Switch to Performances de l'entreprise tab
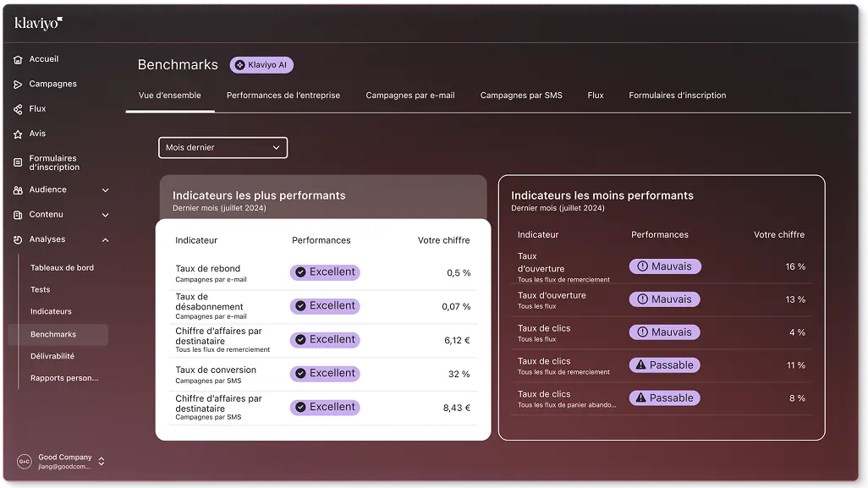This screenshot has width=868, height=488. pyautogui.click(x=283, y=96)
